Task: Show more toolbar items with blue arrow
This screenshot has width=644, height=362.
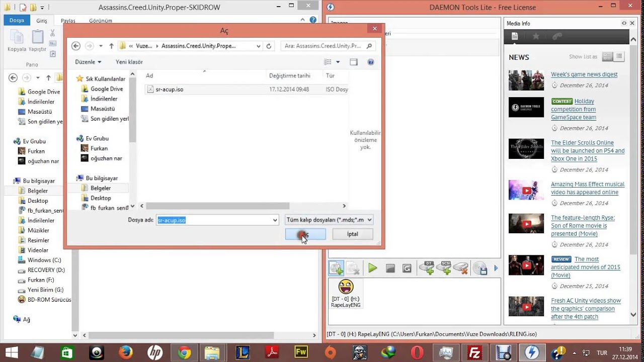Action: (496, 268)
